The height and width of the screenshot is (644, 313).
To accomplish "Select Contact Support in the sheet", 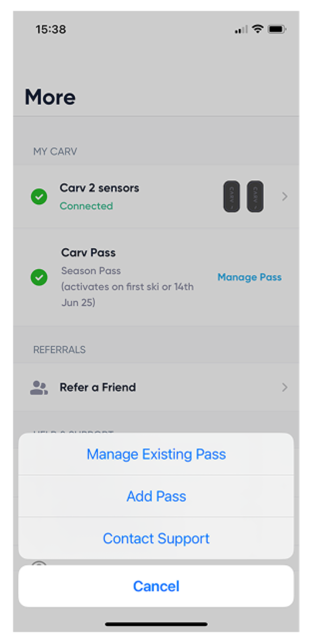I will click(x=156, y=538).
